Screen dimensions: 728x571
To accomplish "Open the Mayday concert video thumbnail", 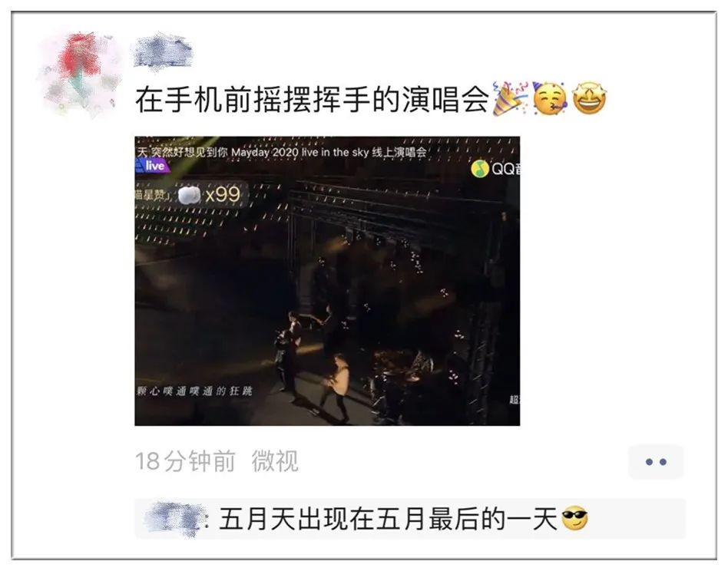I will click(327, 281).
